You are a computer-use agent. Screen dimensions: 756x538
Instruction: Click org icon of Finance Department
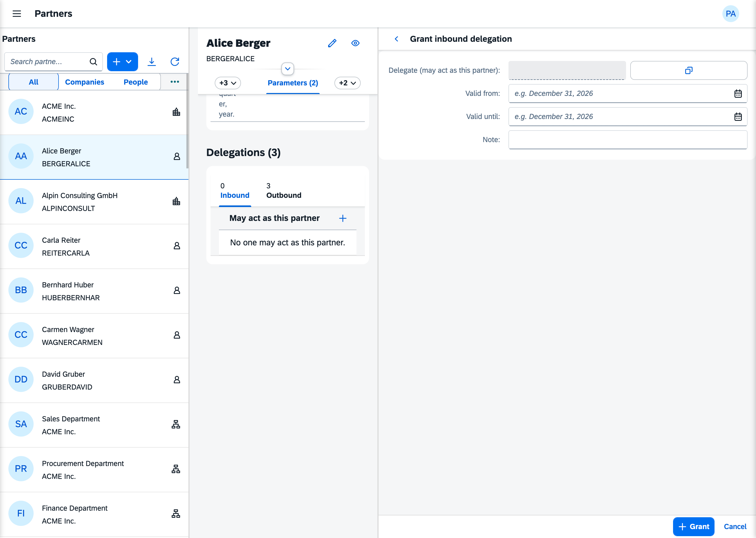(x=176, y=514)
